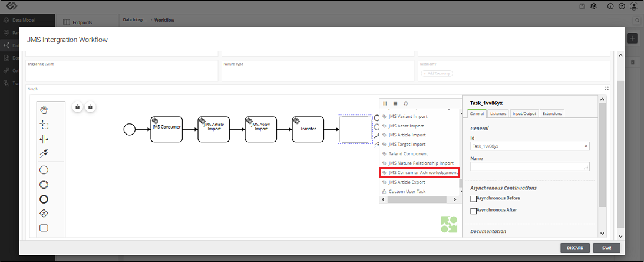Pick the intermediate event double circle
The image size is (644, 262).
[x=44, y=185]
